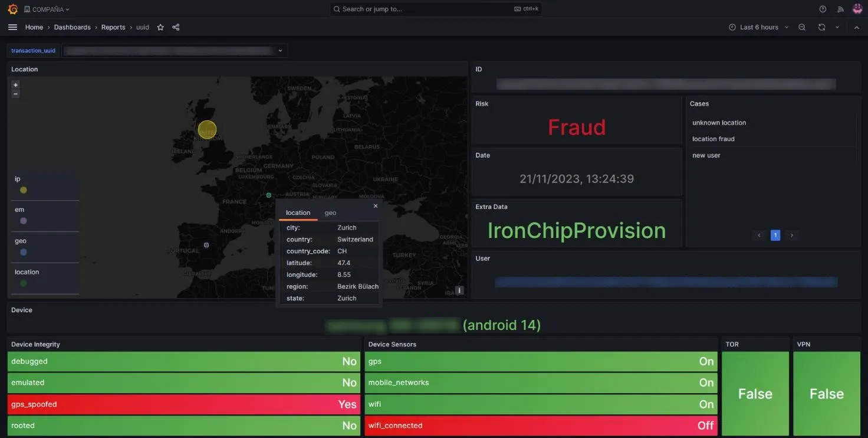Zoom out the time range
This screenshot has width=868, height=438.
[x=802, y=27]
